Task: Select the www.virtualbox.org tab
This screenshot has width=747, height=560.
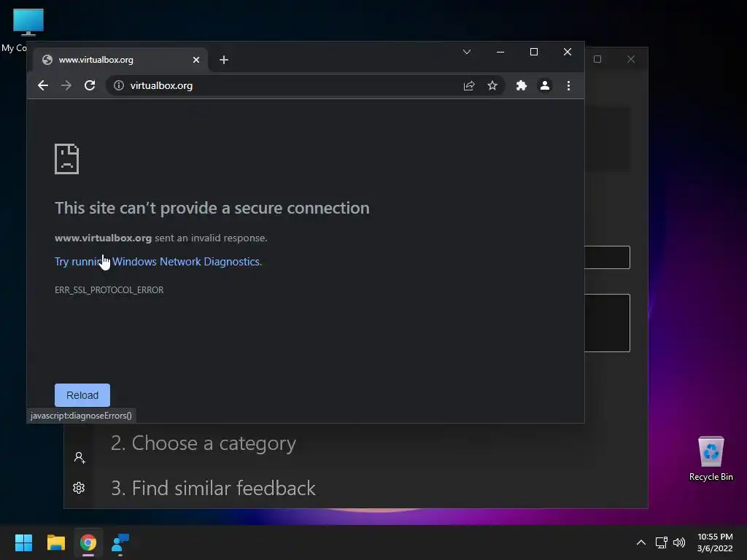Action: 120,60
